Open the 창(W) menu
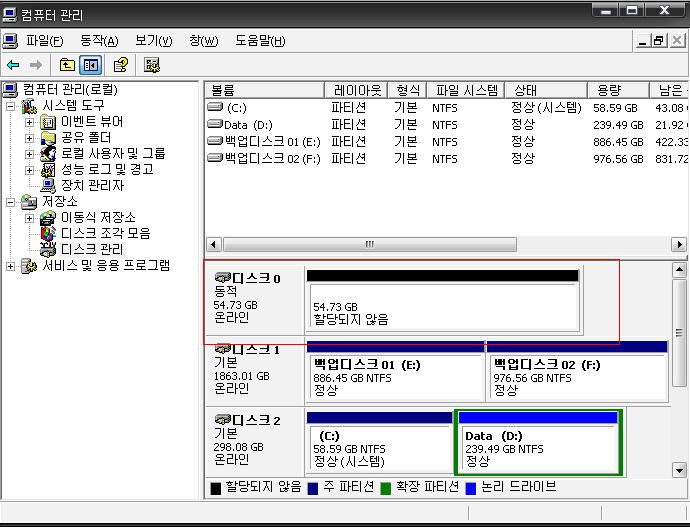Screen dimensions: 690x527 coord(203,41)
